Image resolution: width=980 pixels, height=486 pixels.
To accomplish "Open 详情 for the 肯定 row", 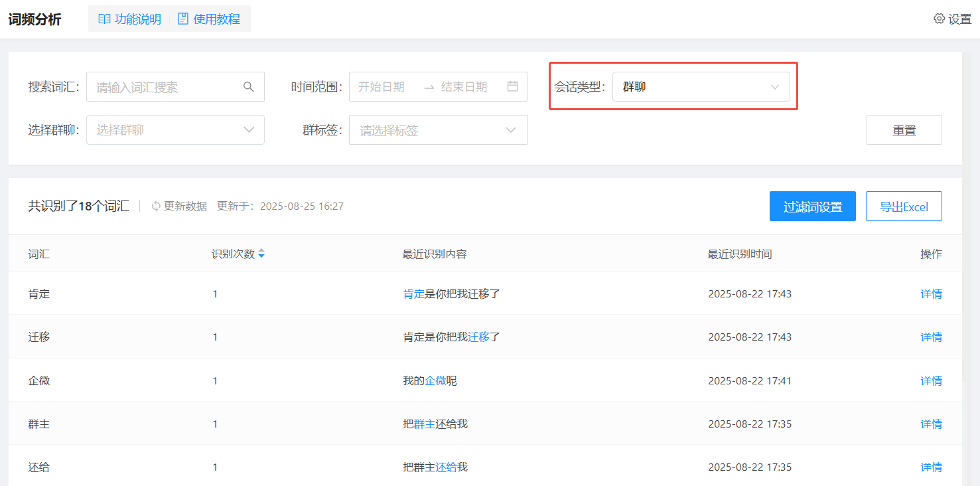I will pos(931,293).
